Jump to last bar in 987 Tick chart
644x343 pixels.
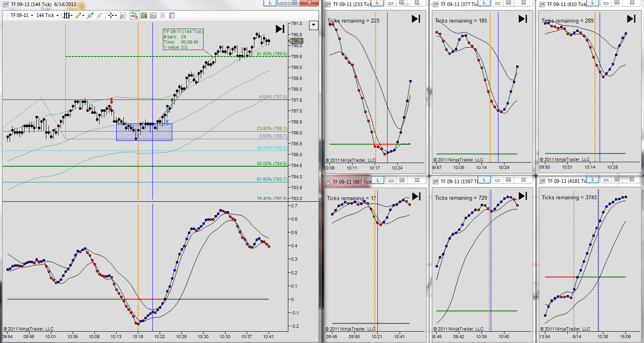point(416,196)
